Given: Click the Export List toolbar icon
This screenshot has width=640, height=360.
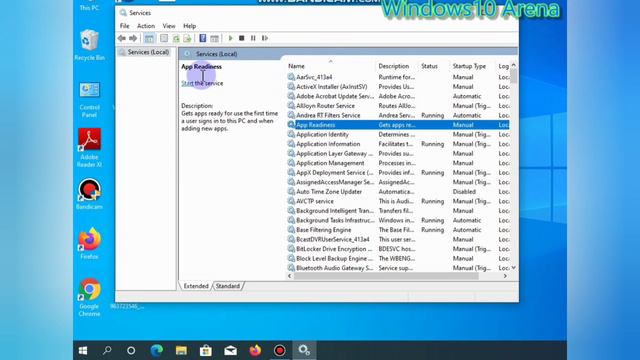Looking at the screenshot, I should pos(187,38).
